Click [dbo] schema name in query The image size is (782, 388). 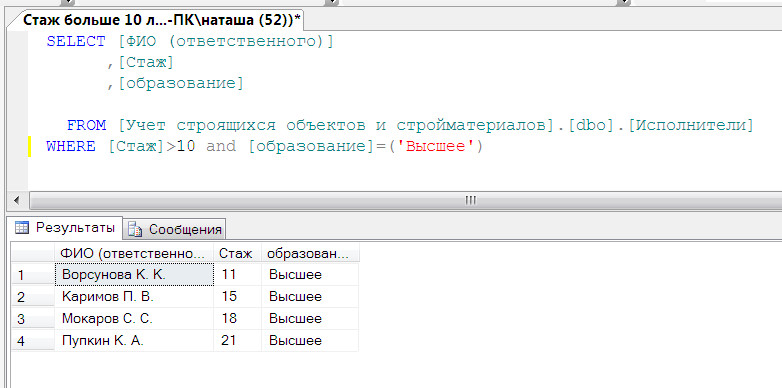[591, 125]
